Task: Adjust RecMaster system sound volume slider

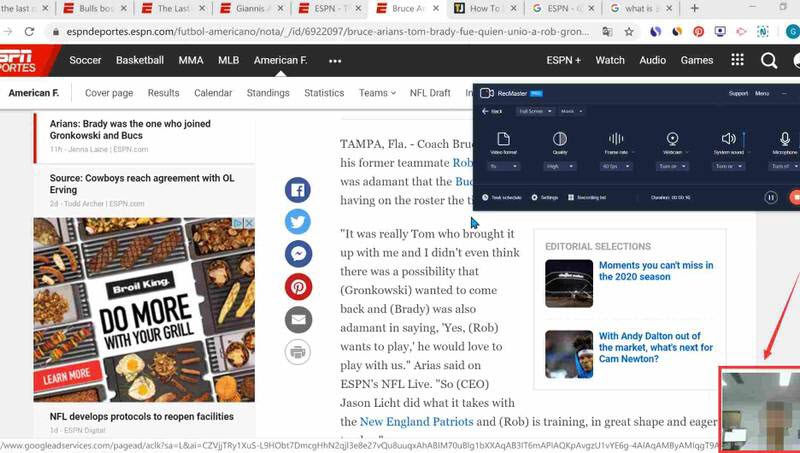Action: tap(743, 141)
